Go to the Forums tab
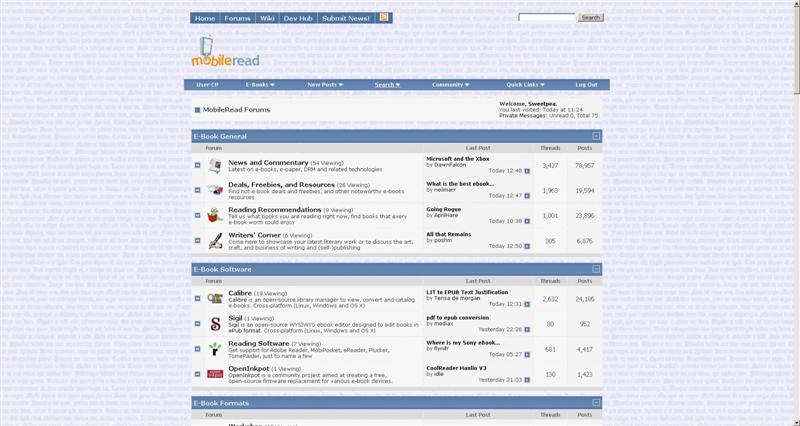This screenshot has height=426, width=800. tap(237, 18)
